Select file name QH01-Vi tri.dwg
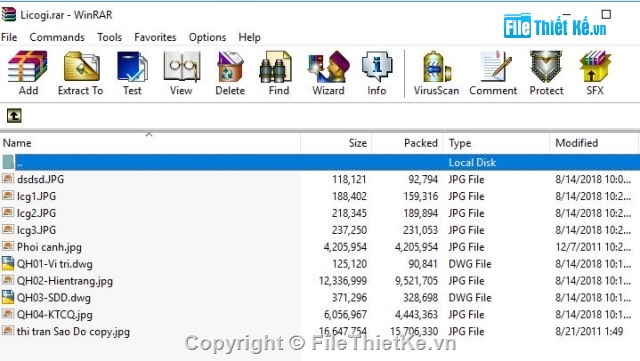The image size is (640, 361). click(x=55, y=264)
